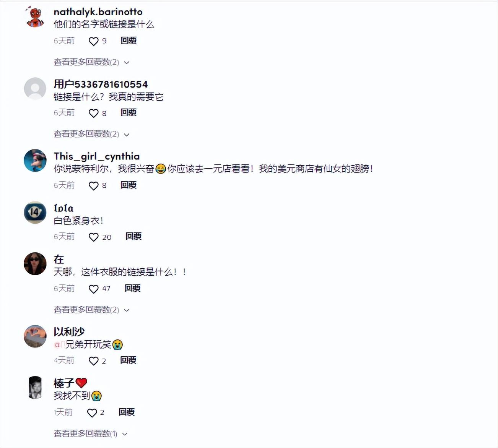The height and width of the screenshot is (448, 498).
Task: Expand more replies under nathalyk.barinotto's comment
Action: (91, 62)
